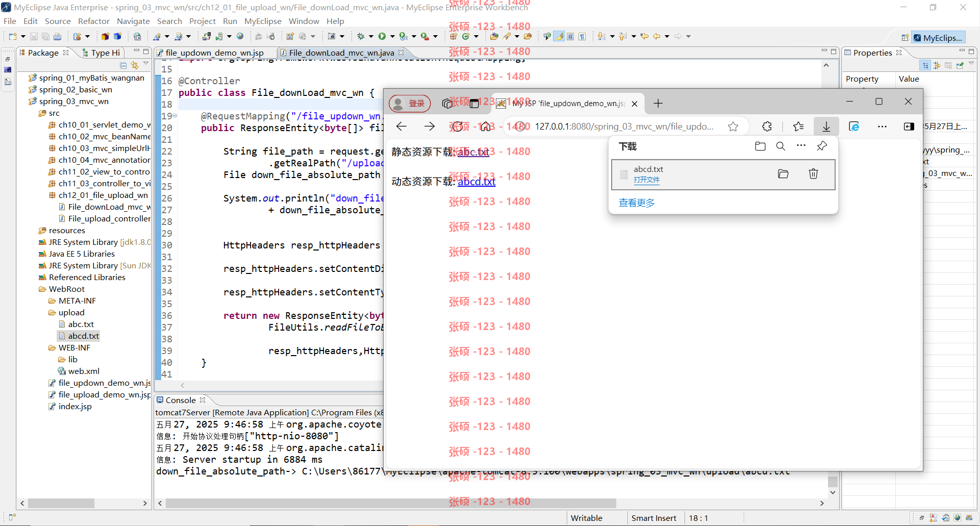Open the Window menu
Viewport: 980px width, 526px height.
304,21
